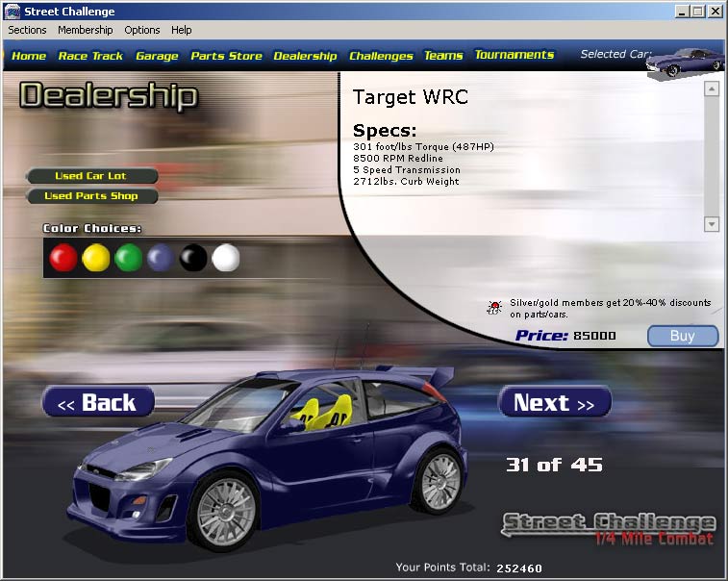Click the '5 Speed Transmission' spec line
Image resolution: width=728 pixels, height=581 pixels.
click(x=407, y=170)
